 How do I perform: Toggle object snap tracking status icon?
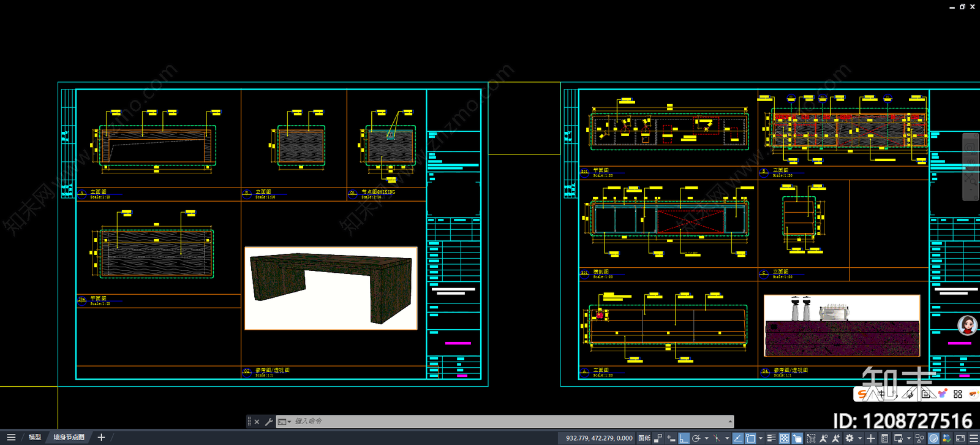738,438
